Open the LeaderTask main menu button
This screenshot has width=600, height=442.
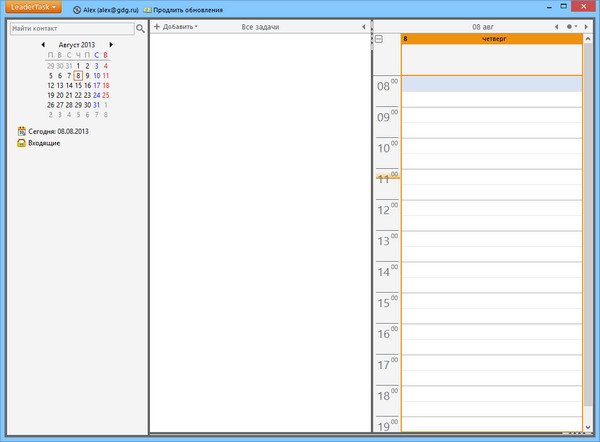(29, 8)
